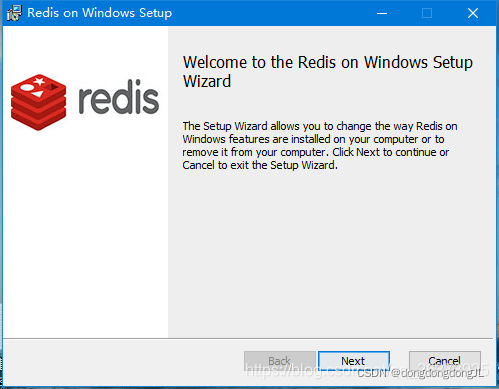This screenshot has width=499, height=389.
Task: Click the 'Redis on Windows Setup' title text
Action: click(x=100, y=13)
